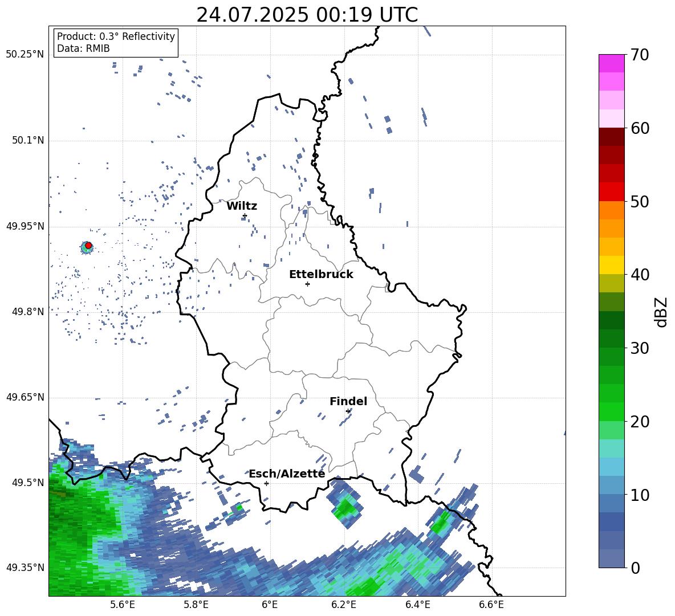675x616 pixels.
Task: Click the dBZ colorbar axis label
Action: (662, 312)
